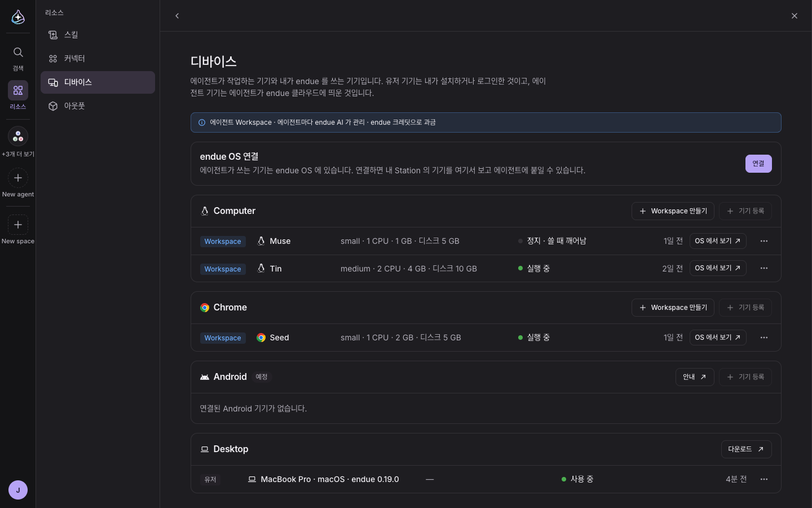Click the info icon in the Workspace banner
The height and width of the screenshot is (508, 812).
click(202, 122)
